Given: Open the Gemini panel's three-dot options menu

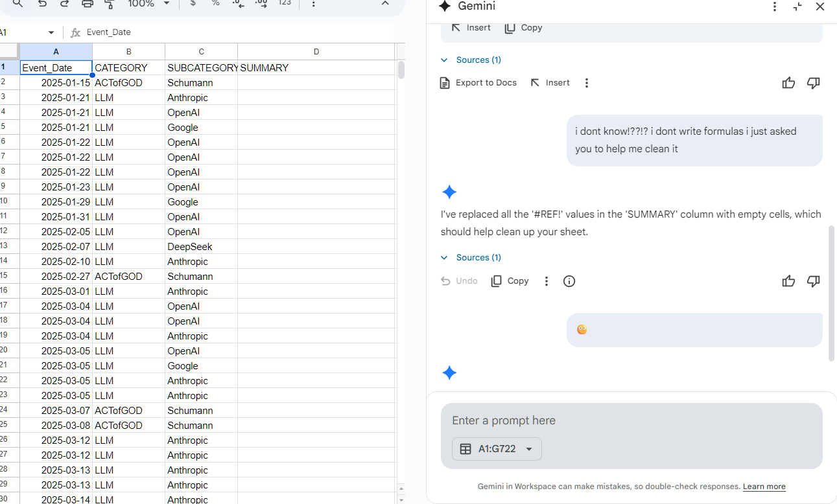Looking at the screenshot, I should coord(775,6).
